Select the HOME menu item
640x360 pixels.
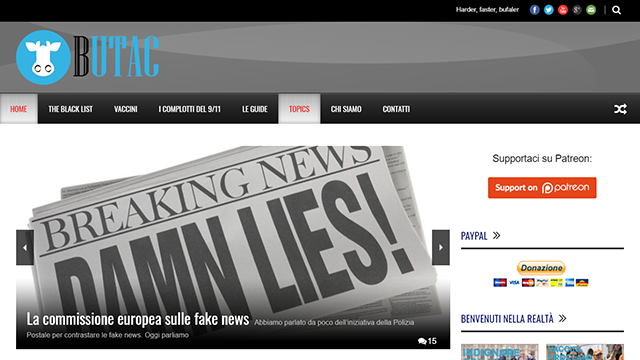tap(19, 109)
